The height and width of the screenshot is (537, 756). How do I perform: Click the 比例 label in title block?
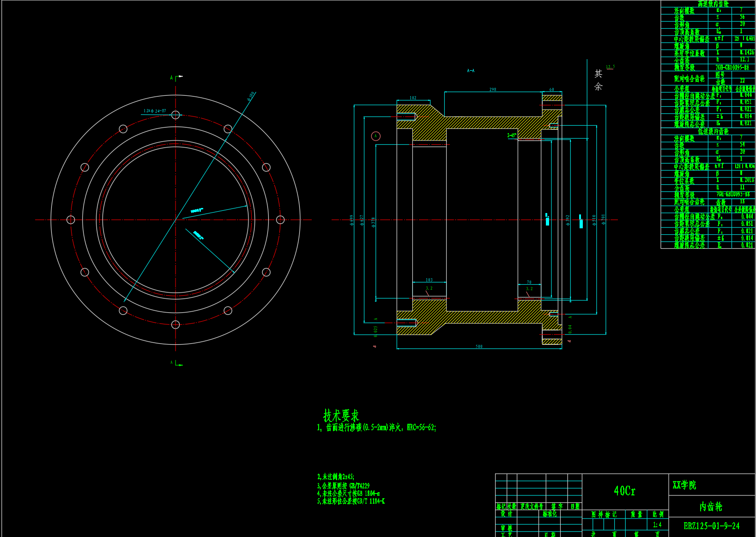658,514
